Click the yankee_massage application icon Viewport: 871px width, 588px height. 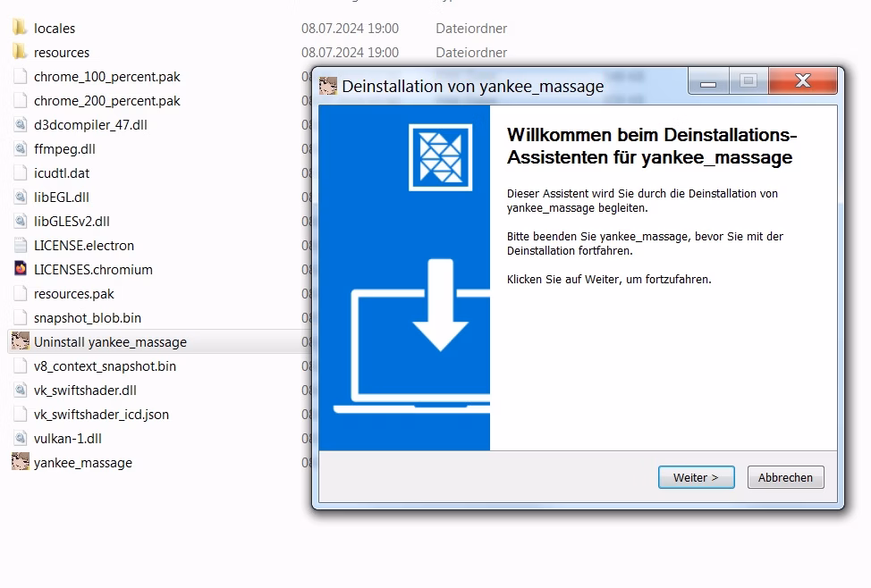21,462
